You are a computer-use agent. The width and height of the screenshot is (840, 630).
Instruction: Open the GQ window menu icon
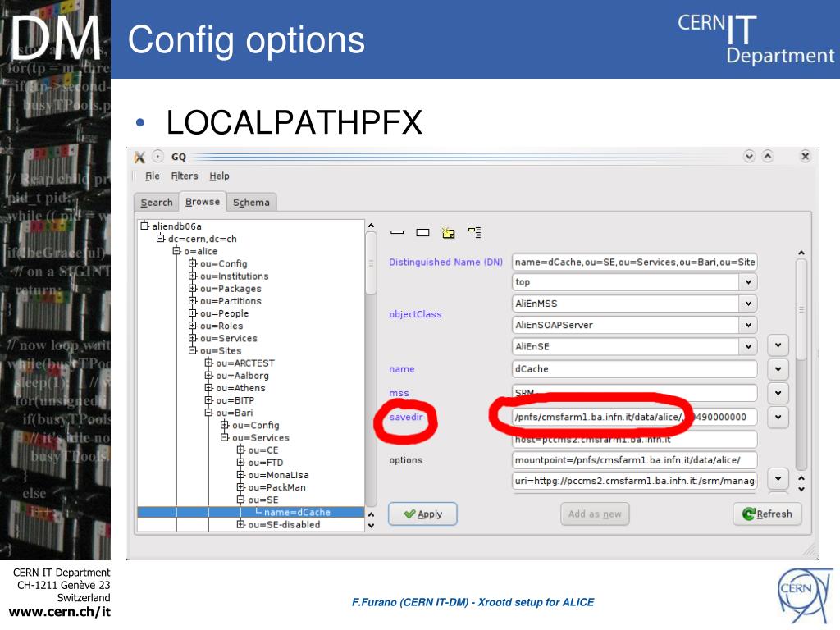pos(139,157)
